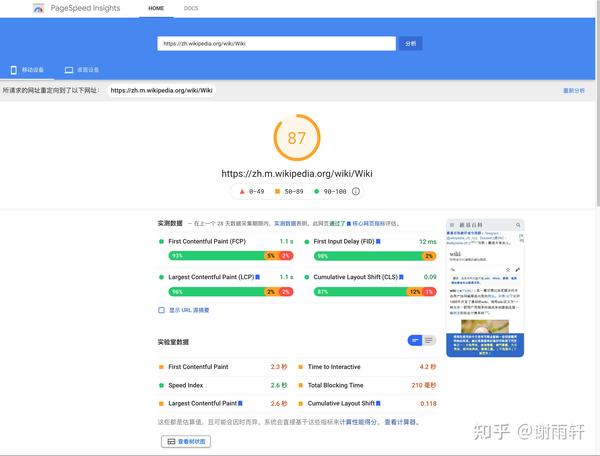Click the mobile phone icon in the device tabs

13,70
